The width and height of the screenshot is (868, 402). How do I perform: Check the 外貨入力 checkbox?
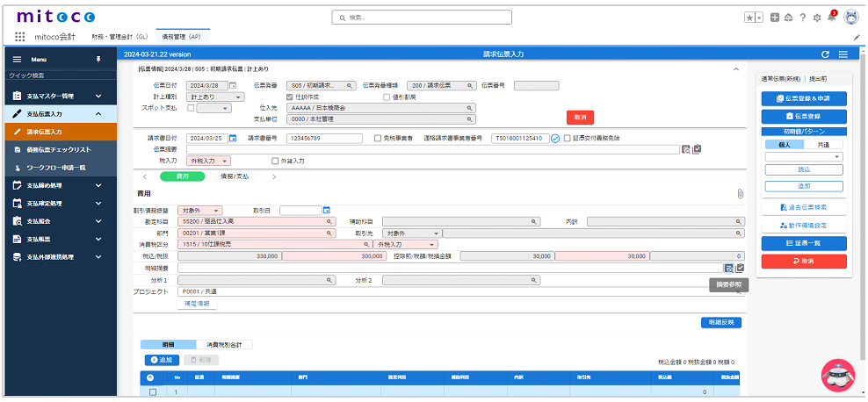(275, 161)
